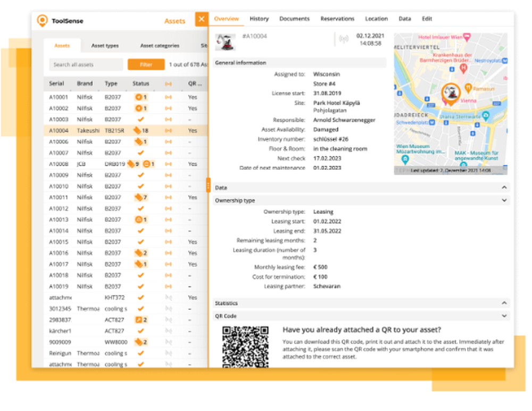Sort by the Serial column header
This screenshot has height=411, width=532.
[56, 84]
